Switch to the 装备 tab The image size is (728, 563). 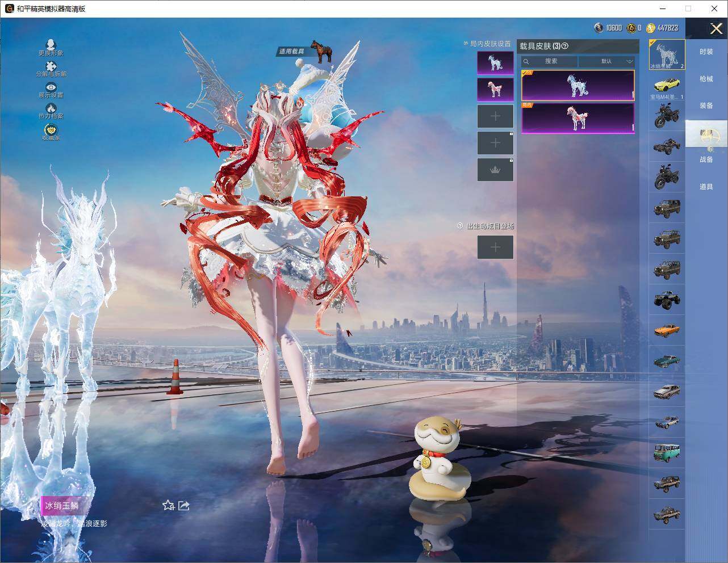click(x=706, y=106)
